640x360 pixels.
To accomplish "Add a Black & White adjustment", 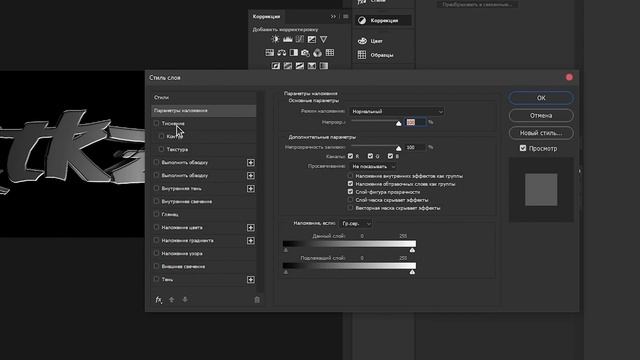I will (294, 53).
